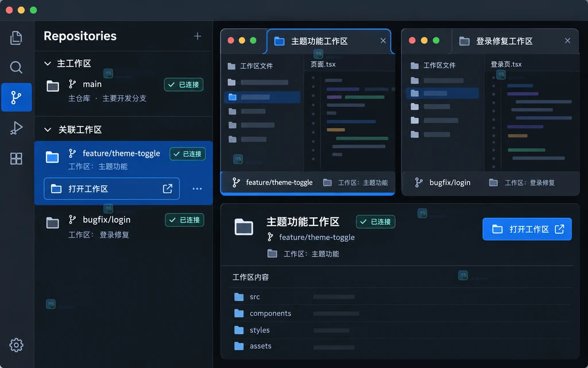Image resolution: width=588 pixels, height=368 pixels.
Task: Collapse the 主工作区 section
Action: [48, 63]
